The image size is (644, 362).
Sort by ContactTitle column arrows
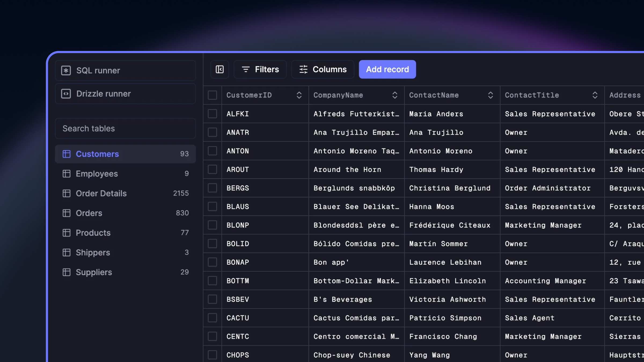(x=595, y=95)
